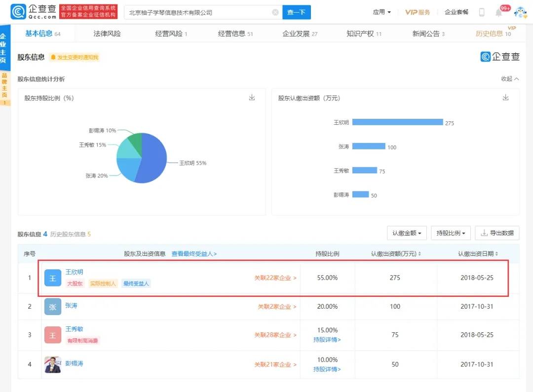
Task: Click the 企业主页 side tab
Action: pyautogui.click(x=4, y=48)
